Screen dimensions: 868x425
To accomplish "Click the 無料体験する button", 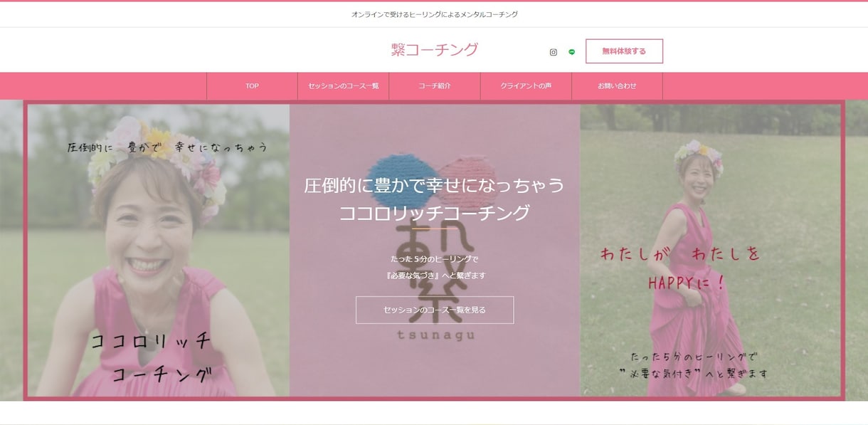I will tap(624, 51).
